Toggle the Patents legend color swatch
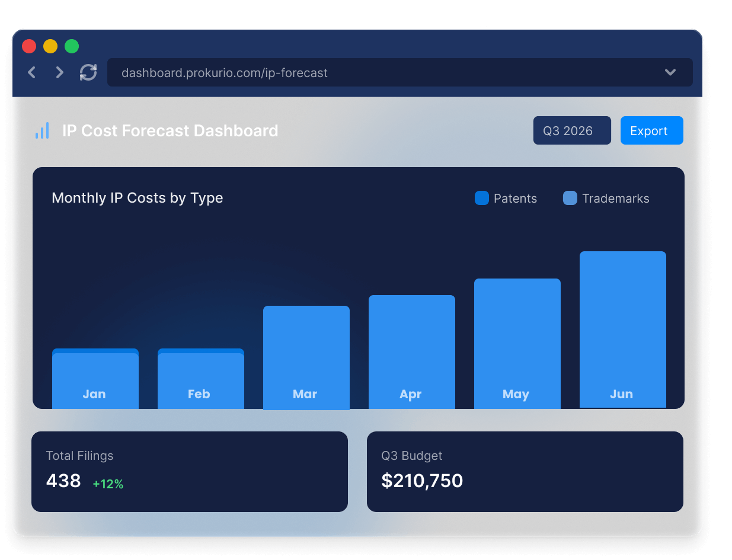732x560 pixels. point(482,198)
